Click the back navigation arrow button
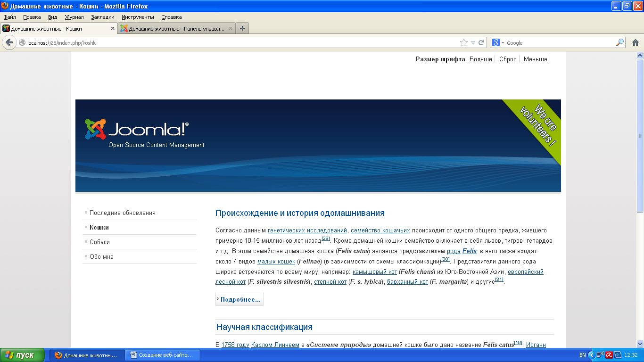 9,42
